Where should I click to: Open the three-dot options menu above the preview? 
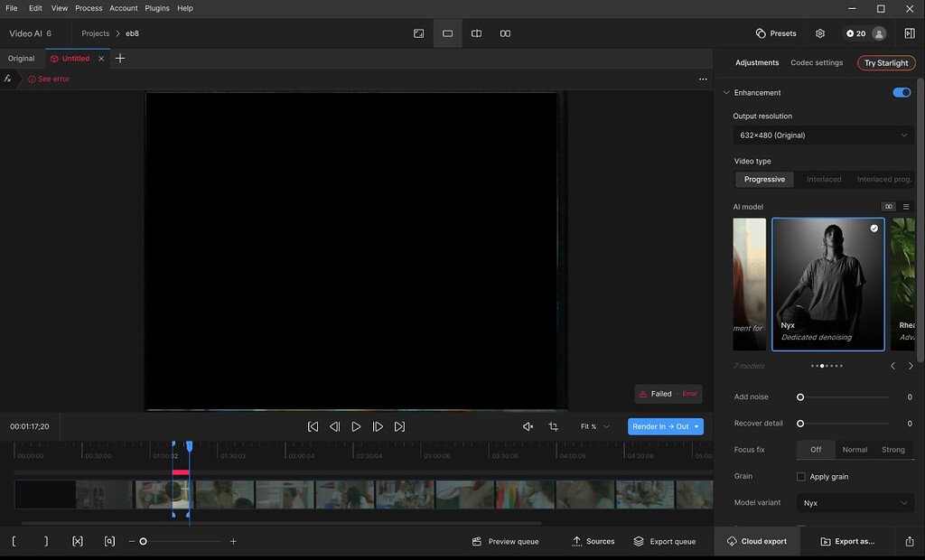click(703, 79)
